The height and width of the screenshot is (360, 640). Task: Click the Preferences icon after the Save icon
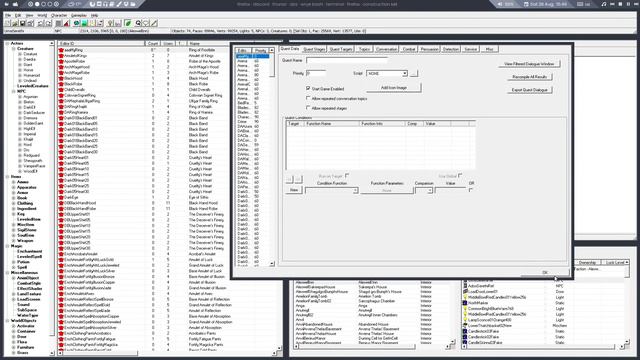click(30, 23)
